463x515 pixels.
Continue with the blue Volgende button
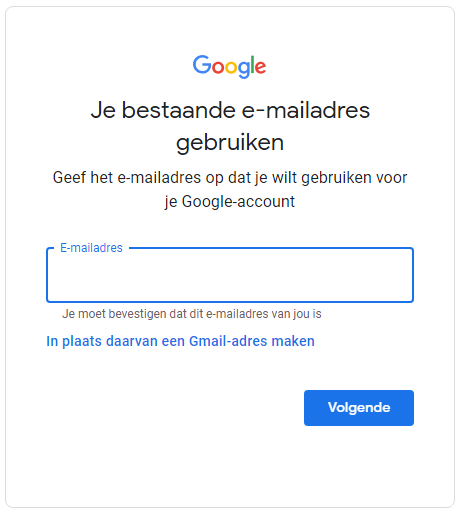click(x=359, y=408)
